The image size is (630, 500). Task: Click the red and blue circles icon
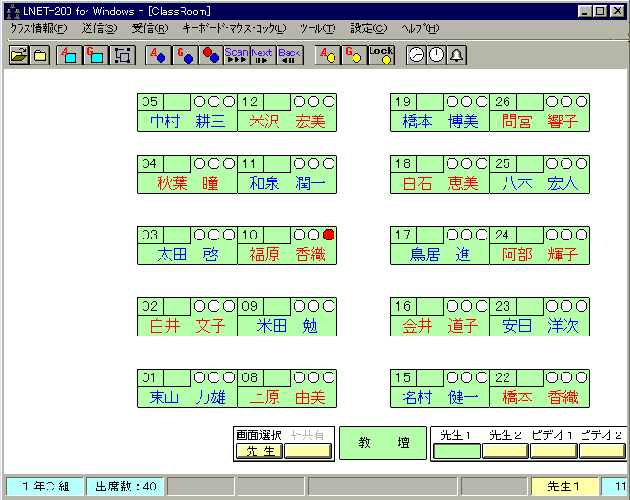coord(210,55)
